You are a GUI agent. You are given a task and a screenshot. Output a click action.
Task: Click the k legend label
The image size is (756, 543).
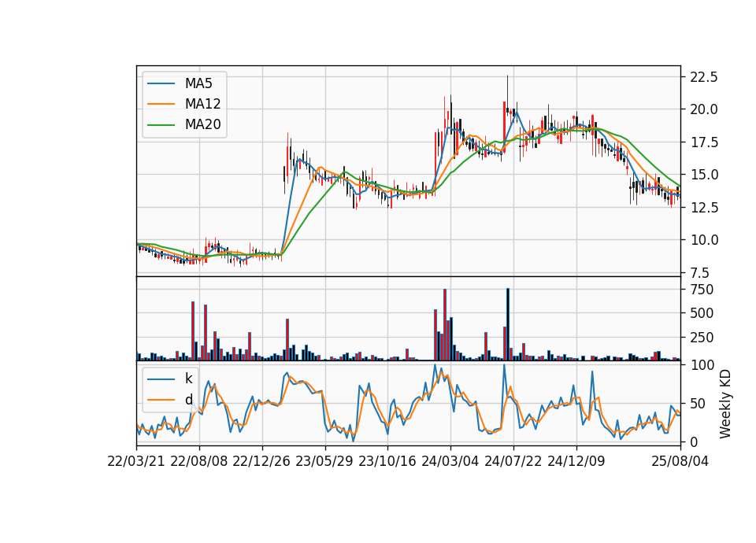pyautogui.click(x=188, y=379)
